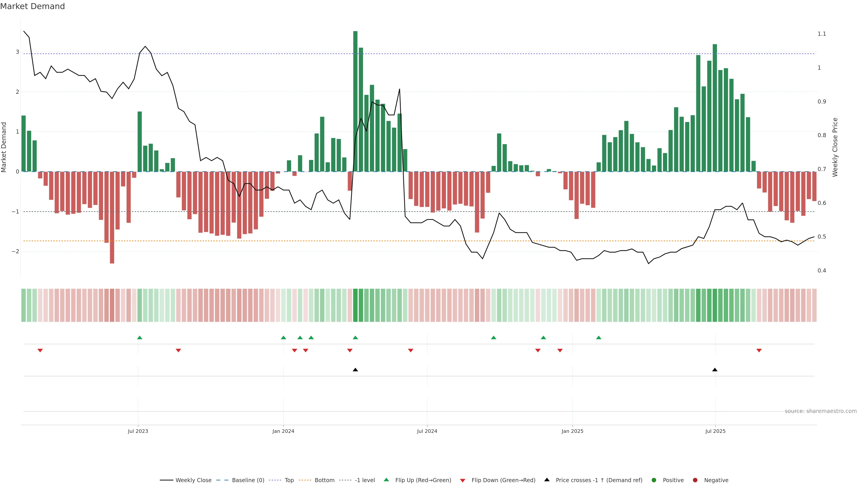The image size is (868, 488).
Task: Click black triangle Price crosses legend icon
Action: 547,480
